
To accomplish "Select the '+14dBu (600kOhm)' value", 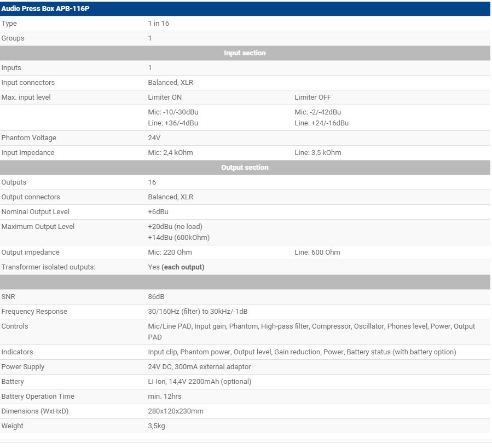I will pyautogui.click(x=179, y=238).
